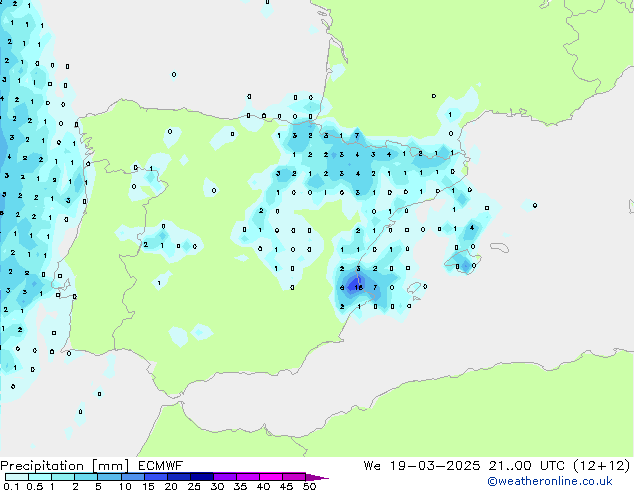Viewport: 634px width, 490px height.
Task: Click the legend label '50'
Action: point(309,486)
